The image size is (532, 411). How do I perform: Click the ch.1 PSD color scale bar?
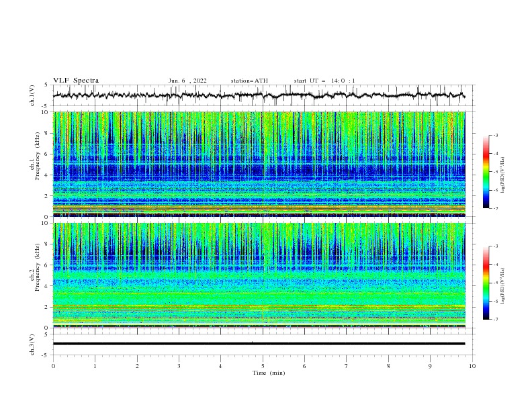(486, 172)
